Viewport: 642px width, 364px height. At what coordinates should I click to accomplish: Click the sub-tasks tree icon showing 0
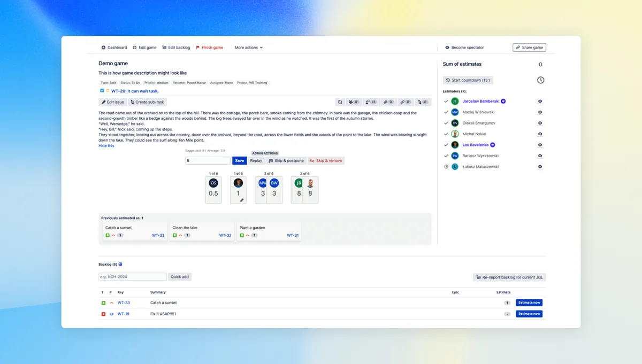[423, 102]
